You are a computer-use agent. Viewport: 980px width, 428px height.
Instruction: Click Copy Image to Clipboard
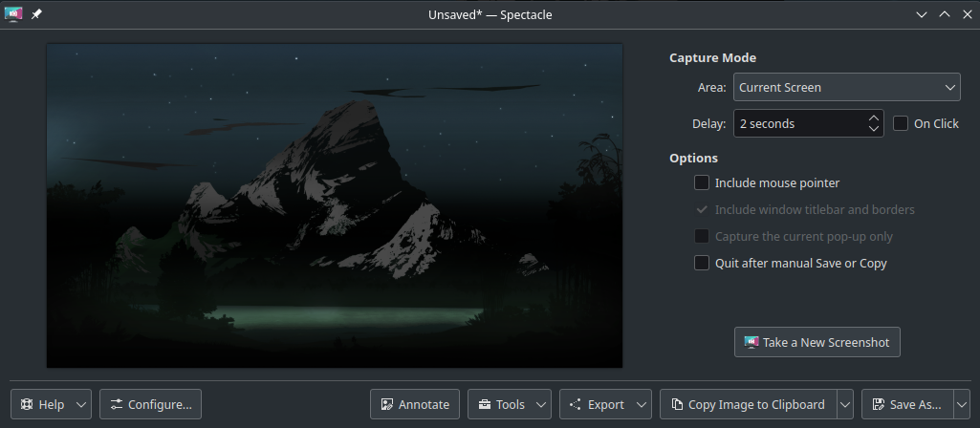748,404
